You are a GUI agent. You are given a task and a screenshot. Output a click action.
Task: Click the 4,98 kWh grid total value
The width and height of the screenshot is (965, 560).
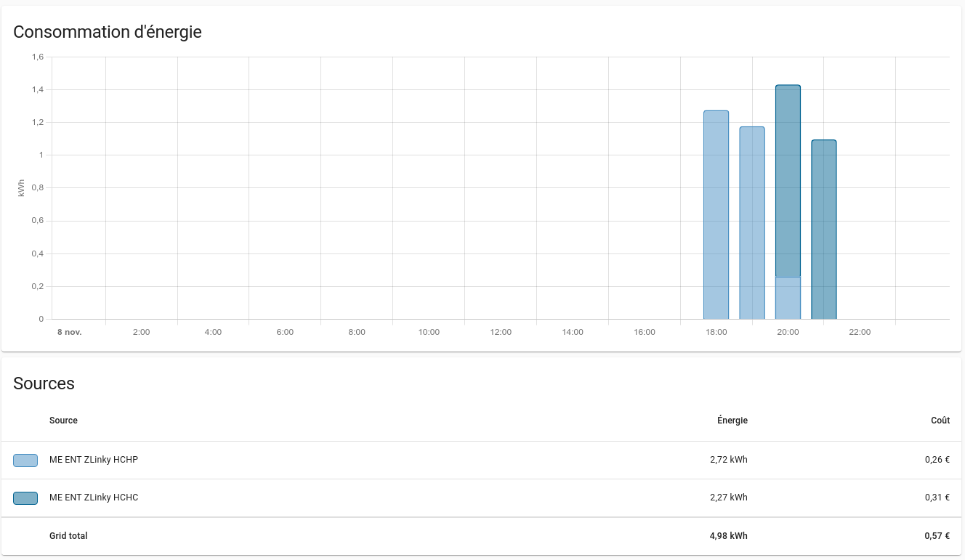(x=729, y=536)
